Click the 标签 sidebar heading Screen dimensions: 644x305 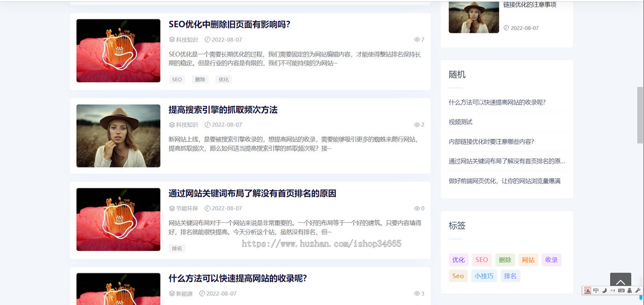(x=457, y=226)
